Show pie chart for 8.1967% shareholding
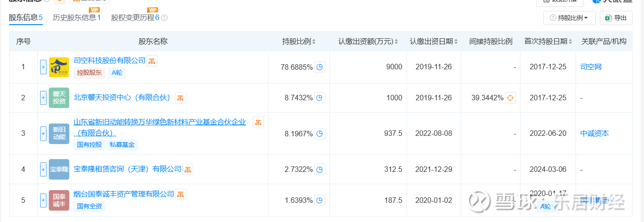Image resolution: width=644 pixels, height=222 pixels. point(320,134)
